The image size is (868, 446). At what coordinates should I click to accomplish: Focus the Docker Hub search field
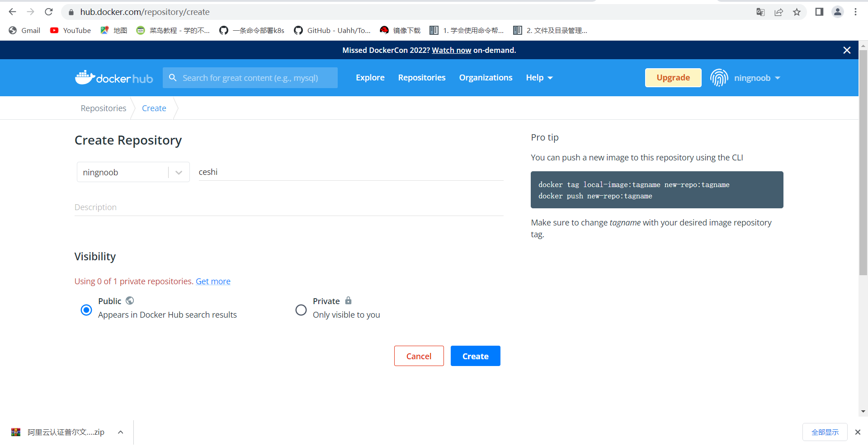coord(250,78)
